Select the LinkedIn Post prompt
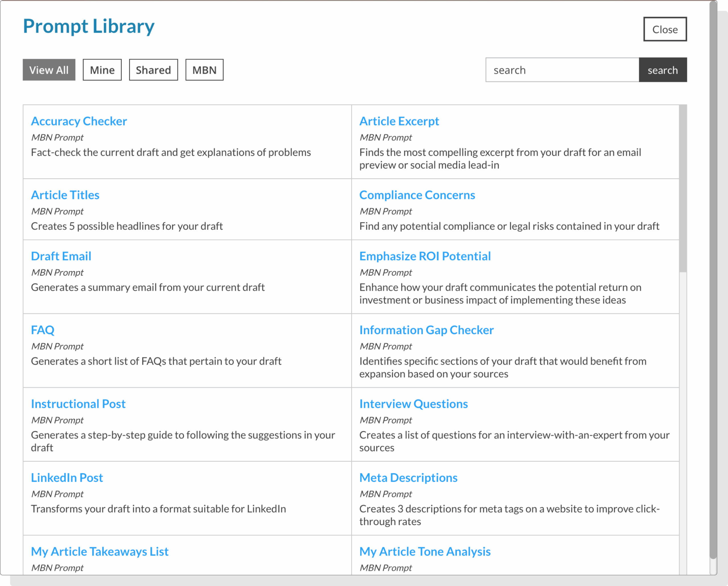The image size is (728, 586). tap(67, 478)
